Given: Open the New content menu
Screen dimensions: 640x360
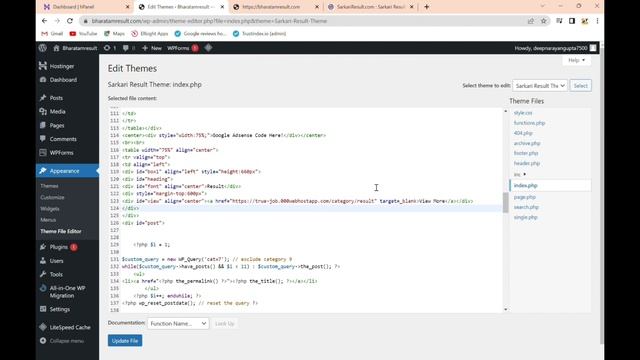Looking at the screenshot, I should (x=151, y=48).
